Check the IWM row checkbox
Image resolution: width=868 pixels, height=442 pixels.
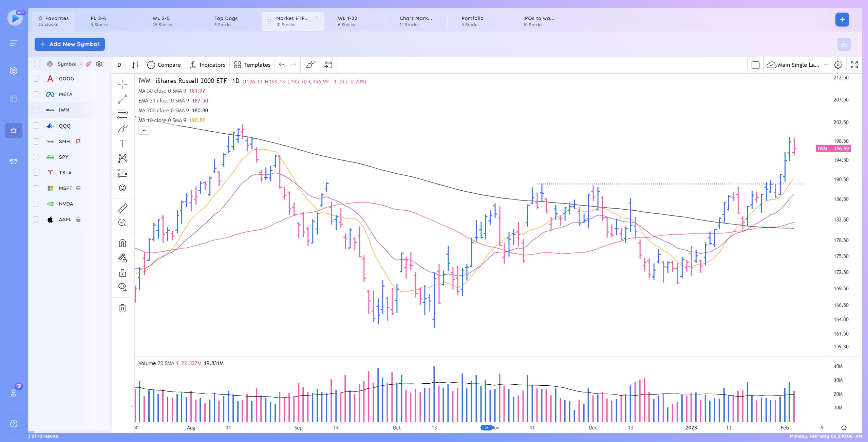36,110
